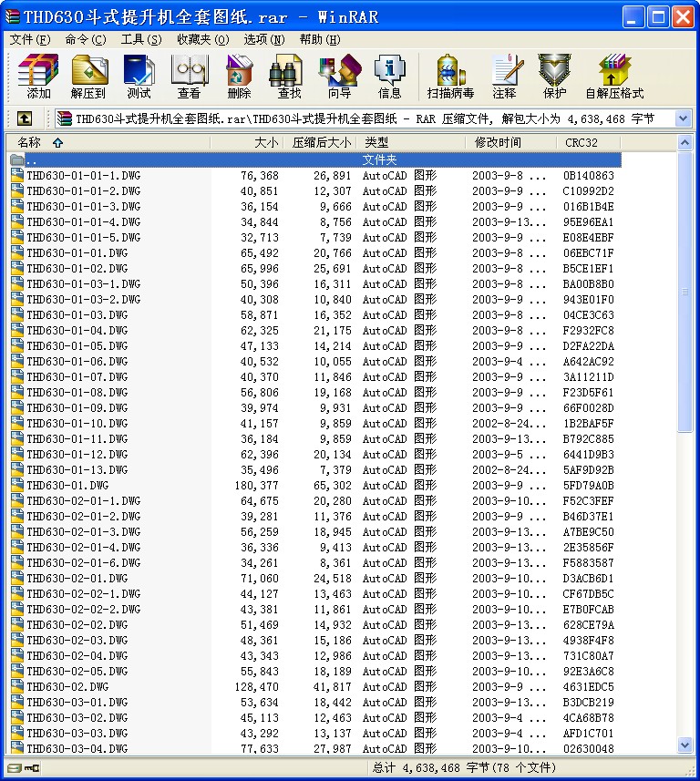Click the 自解压格式 (SFX) toolbar icon
Viewport: 700px width, 781px height.
[x=614, y=70]
